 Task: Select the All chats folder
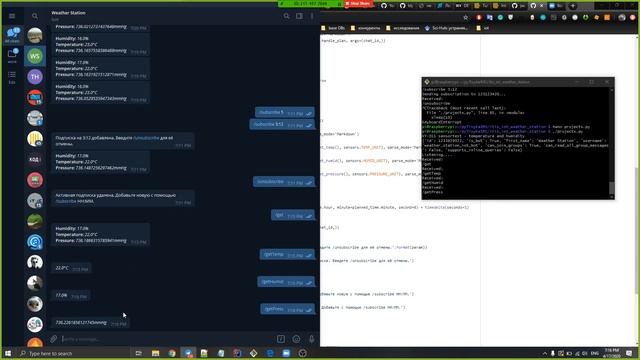click(12, 35)
